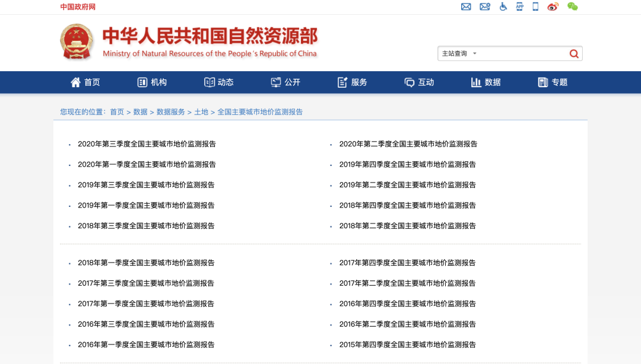Open the mobile version icon

tap(536, 7)
